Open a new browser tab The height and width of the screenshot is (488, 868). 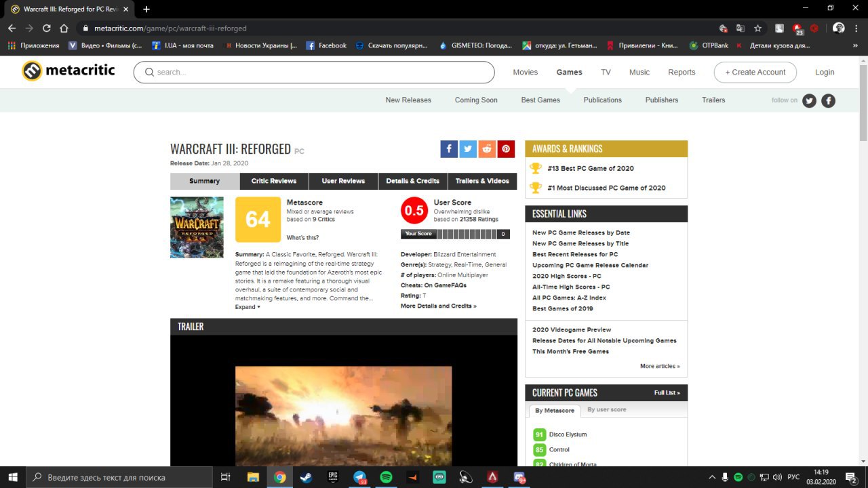click(x=146, y=9)
